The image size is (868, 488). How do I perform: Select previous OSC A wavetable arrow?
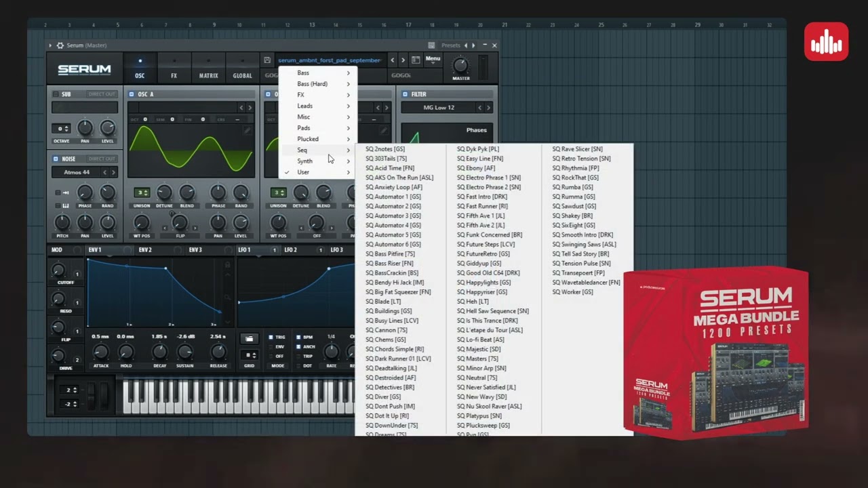[241, 108]
